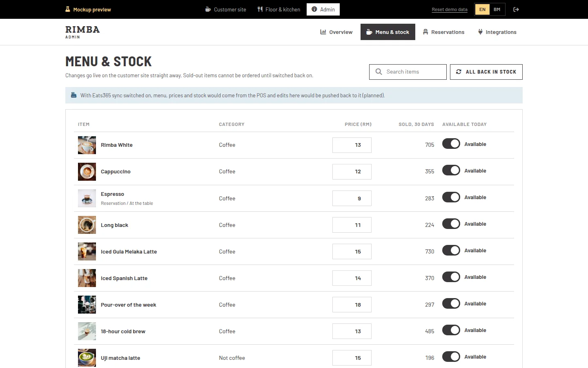The width and height of the screenshot is (588, 368).
Task: Click the magnifier icon in the search box
Action: (x=379, y=72)
